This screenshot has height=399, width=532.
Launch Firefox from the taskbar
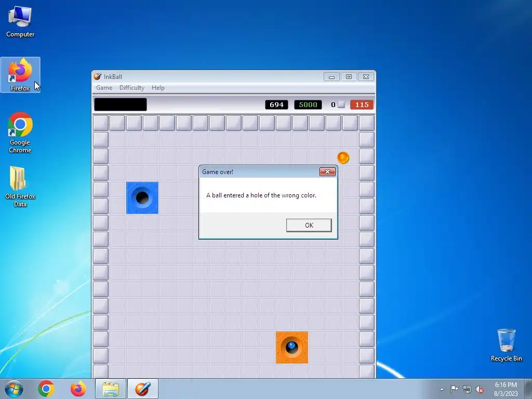tap(78, 389)
